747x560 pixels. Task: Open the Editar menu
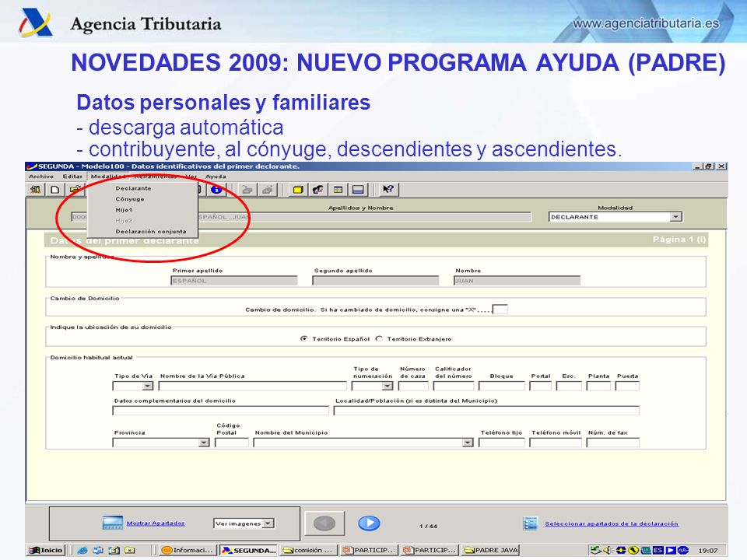tap(72, 177)
